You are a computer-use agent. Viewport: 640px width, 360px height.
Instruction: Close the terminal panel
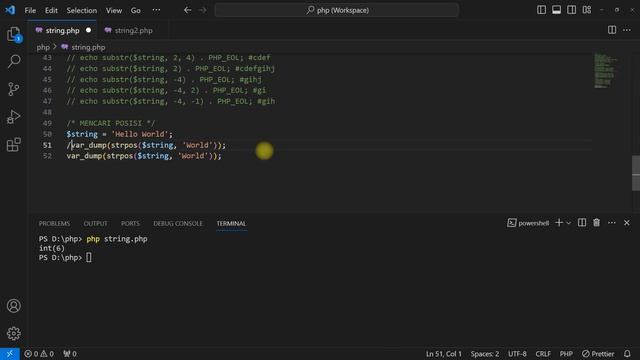(627, 223)
